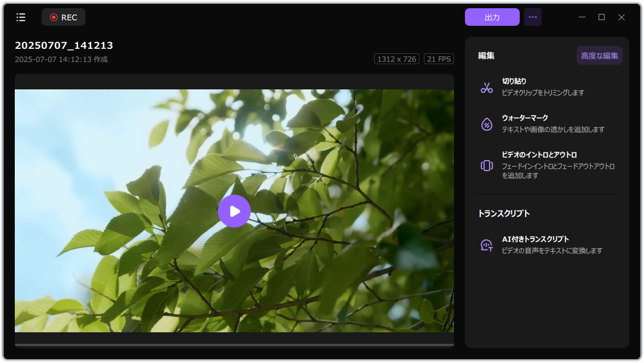The height and width of the screenshot is (363, 644).
Task: Click the scissors trim icon
Action: click(487, 87)
